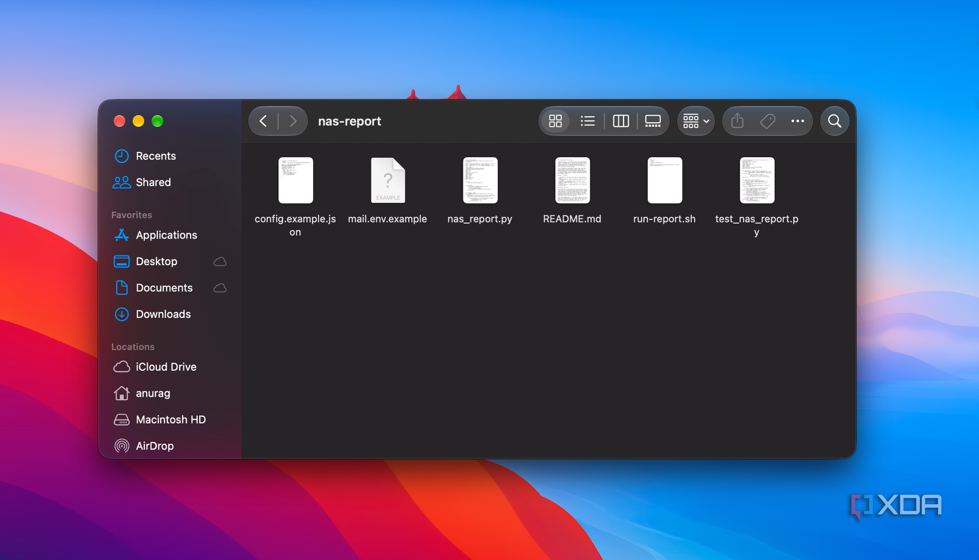Open the group-by dropdown menu
The image size is (979, 560).
click(x=696, y=121)
